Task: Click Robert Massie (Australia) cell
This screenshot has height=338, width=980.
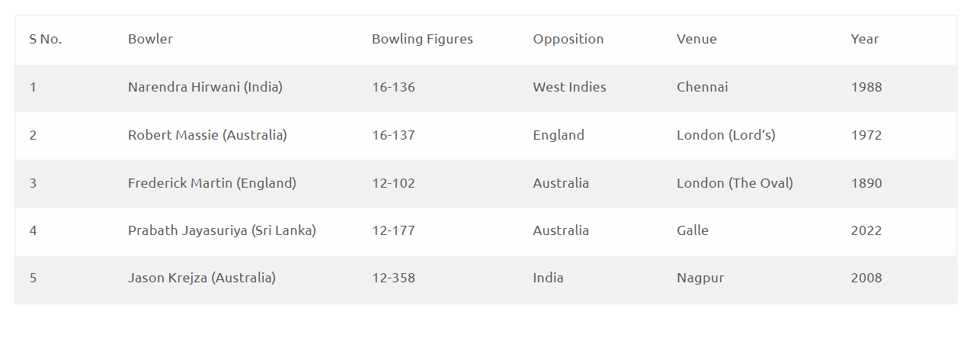Action: [x=207, y=135]
